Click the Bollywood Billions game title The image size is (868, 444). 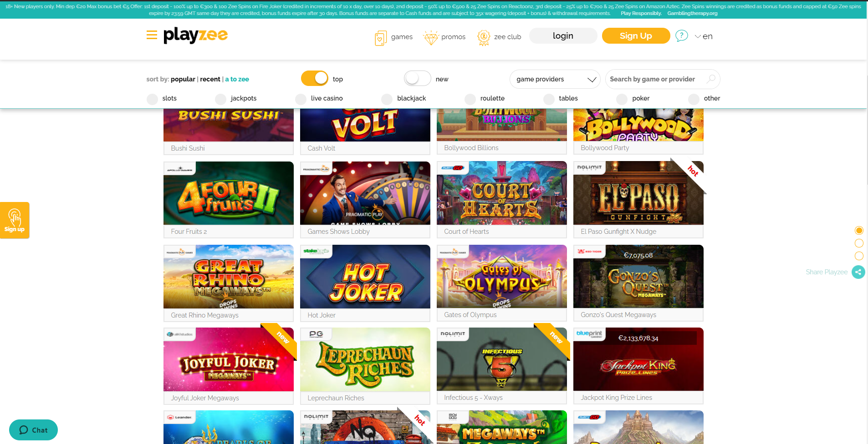[x=471, y=148]
